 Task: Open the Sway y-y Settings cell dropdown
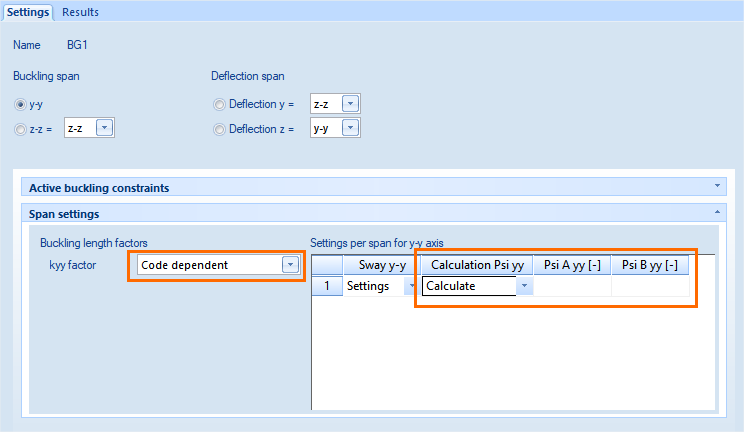(411, 286)
